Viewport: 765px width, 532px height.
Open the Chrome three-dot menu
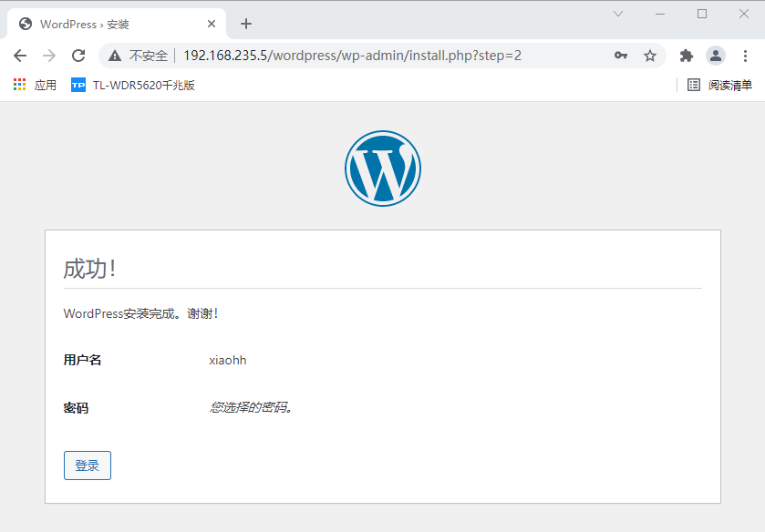tap(745, 56)
